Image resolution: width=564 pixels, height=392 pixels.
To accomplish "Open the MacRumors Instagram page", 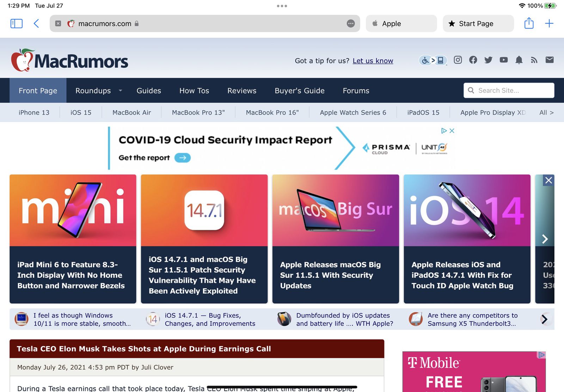I will click(458, 60).
